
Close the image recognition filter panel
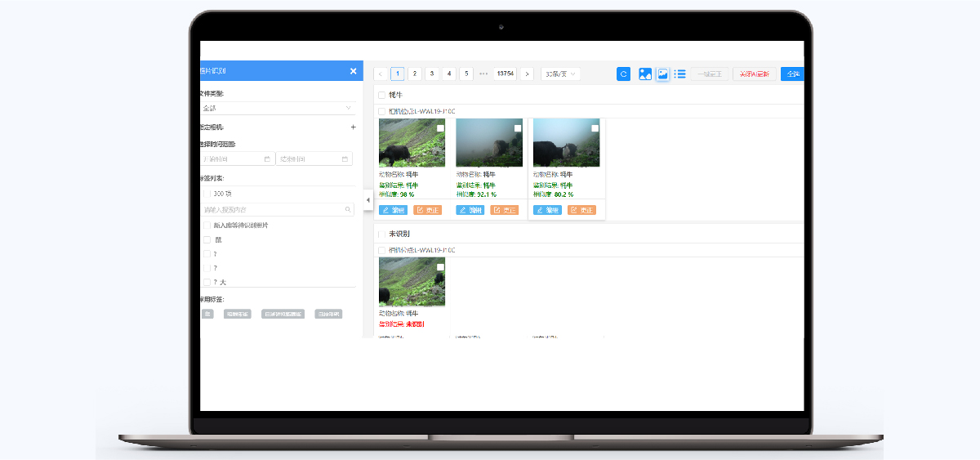coord(353,71)
